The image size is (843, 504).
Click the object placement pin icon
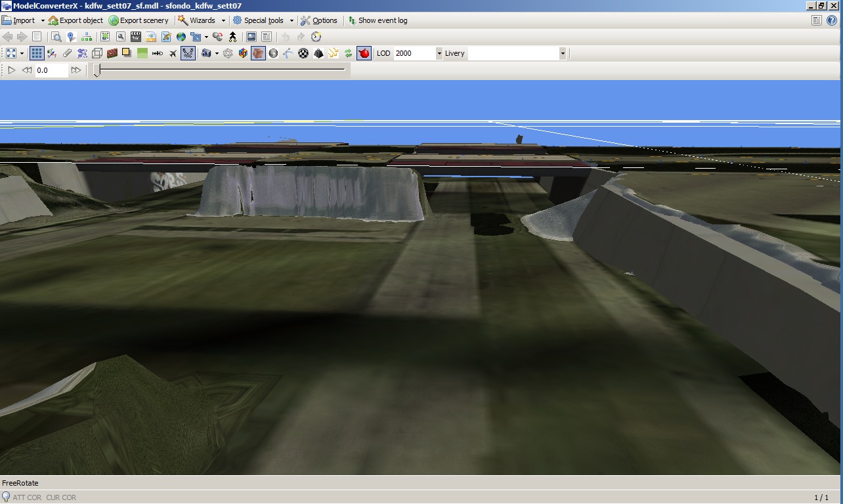[x=70, y=37]
